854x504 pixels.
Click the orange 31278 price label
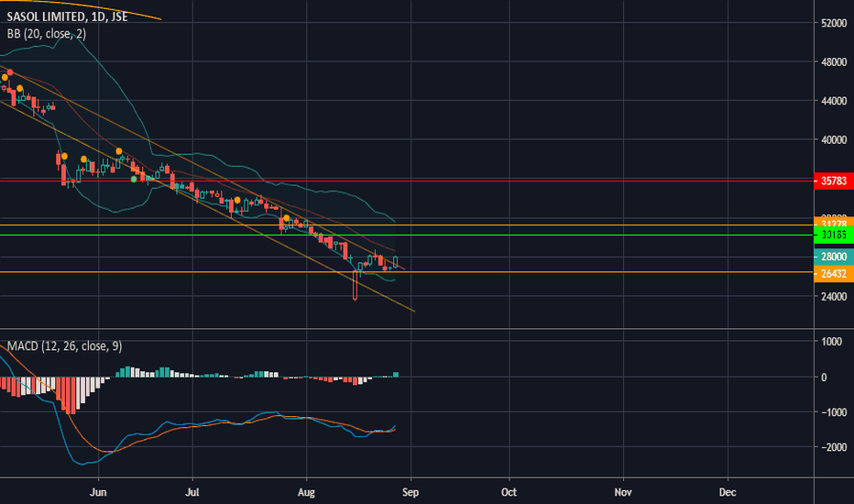coord(833,223)
